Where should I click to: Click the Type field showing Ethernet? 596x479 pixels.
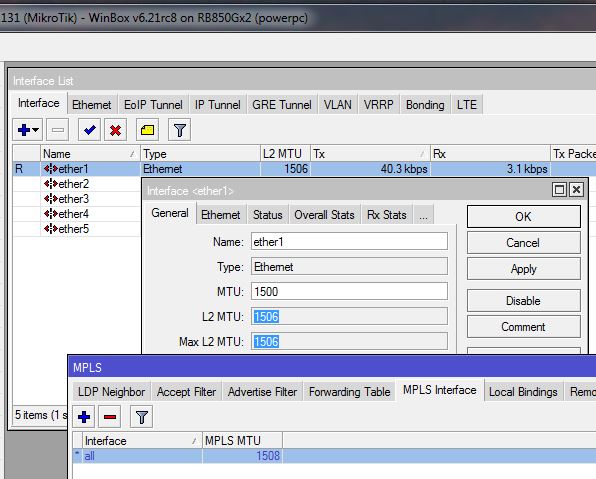(349, 267)
